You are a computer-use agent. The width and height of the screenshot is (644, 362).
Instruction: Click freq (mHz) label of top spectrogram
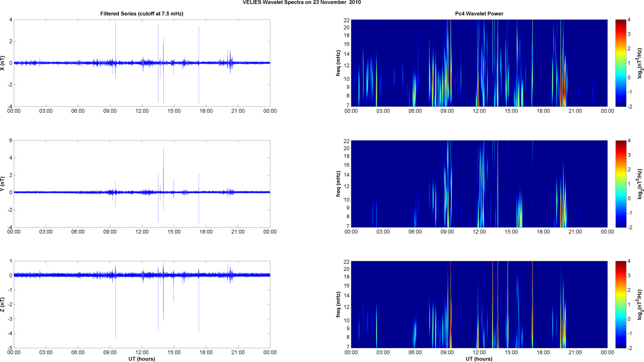click(x=338, y=63)
